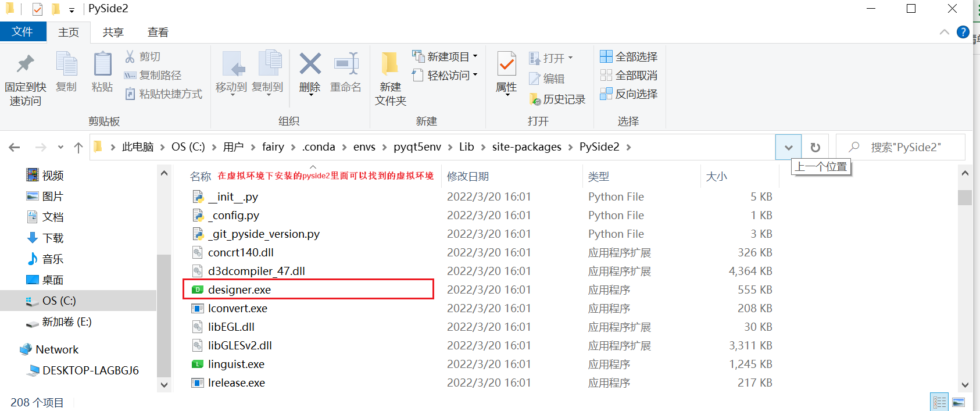The width and height of the screenshot is (980, 411).
Task: Open the File (文件) menu tab
Action: (23, 31)
